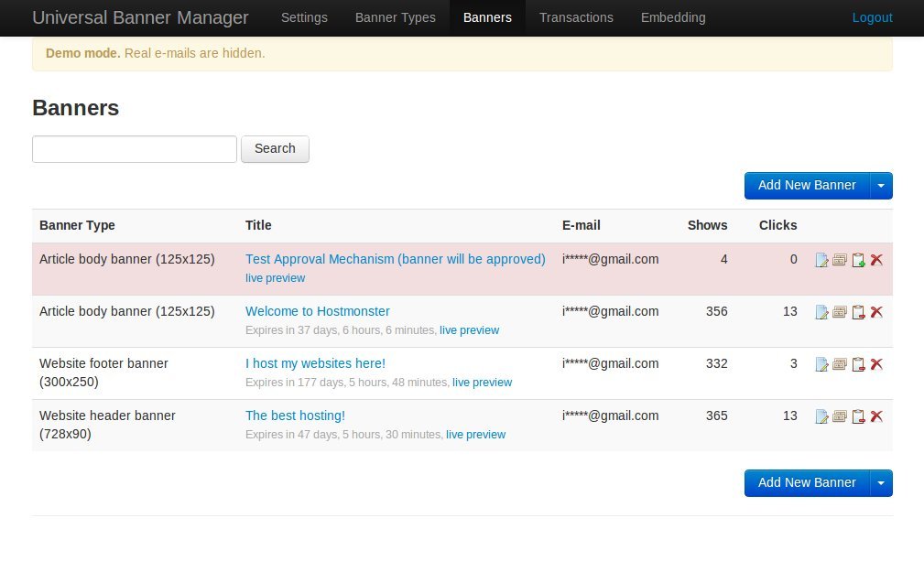924x572 pixels.
Task: Click the clipboard-minus icon for The best hosting!
Action: point(858,417)
